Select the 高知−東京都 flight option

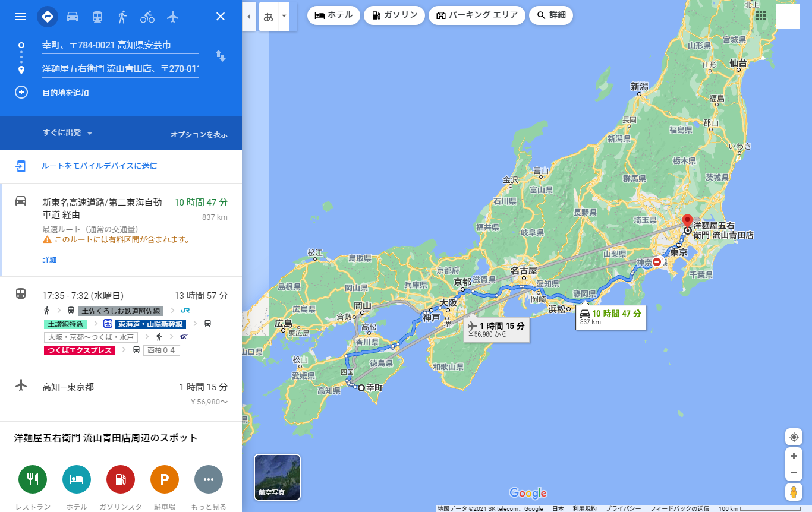pyautogui.click(x=121, y=394)
